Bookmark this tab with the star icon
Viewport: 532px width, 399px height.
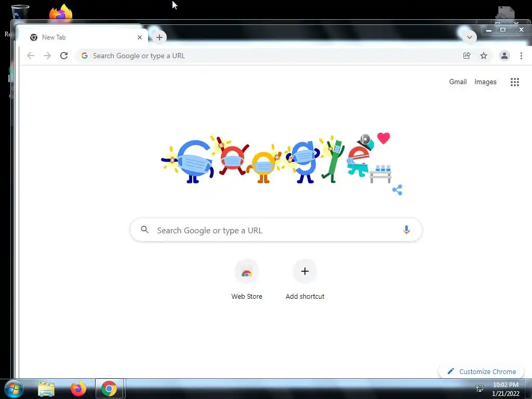point(484,56)
